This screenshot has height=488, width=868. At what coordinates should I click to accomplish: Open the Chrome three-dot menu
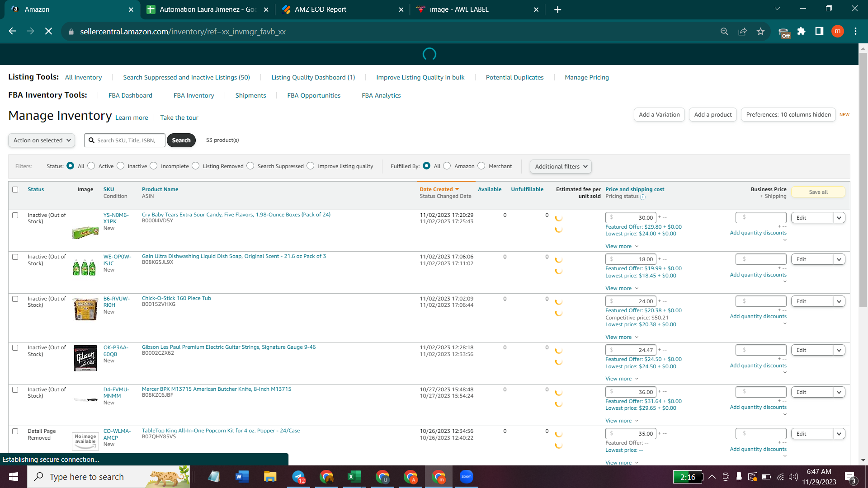(x=855, y=31)
